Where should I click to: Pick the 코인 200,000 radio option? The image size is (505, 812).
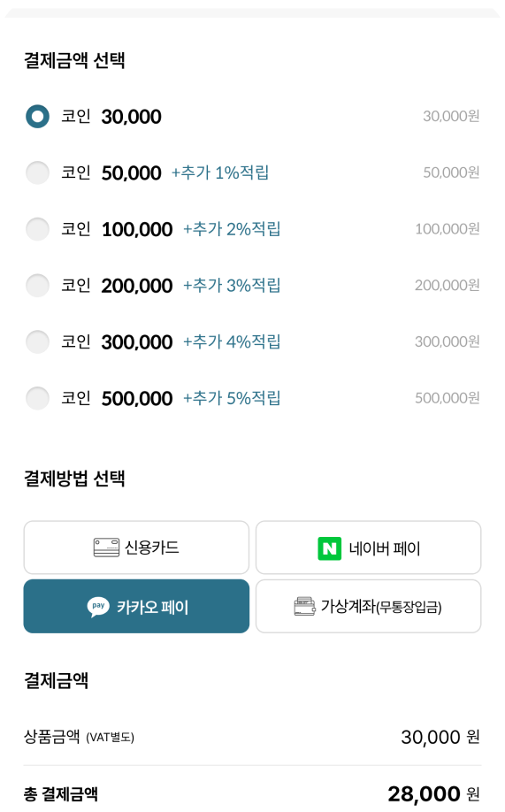37,286
